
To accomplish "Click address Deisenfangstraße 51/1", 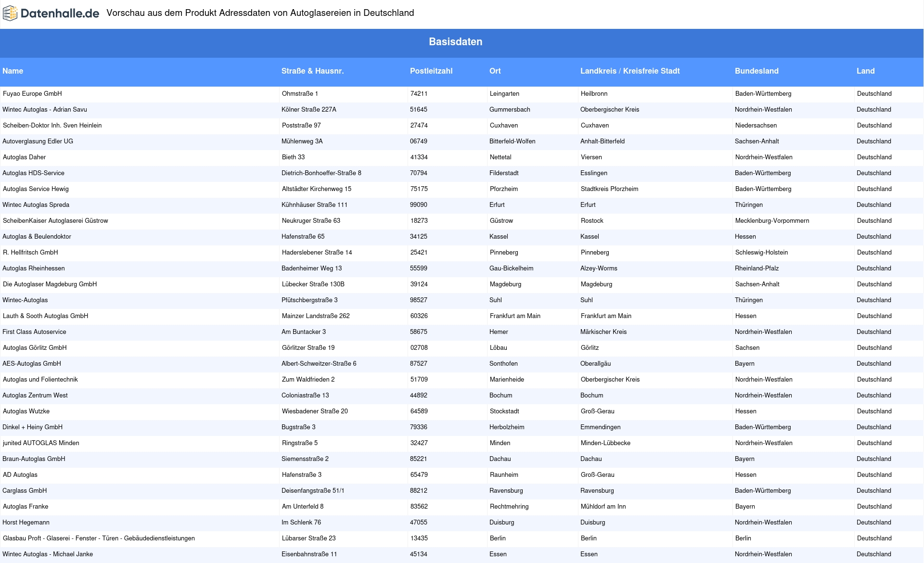I will click(313, 491).
